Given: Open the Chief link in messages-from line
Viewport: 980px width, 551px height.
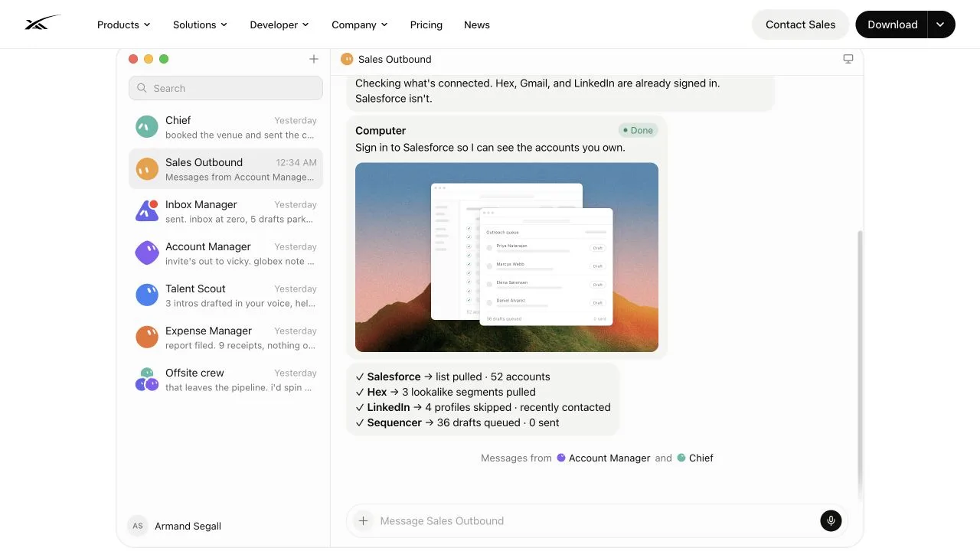Looking at the screenshot, I should pyautogui.click(x=695, y=458).
